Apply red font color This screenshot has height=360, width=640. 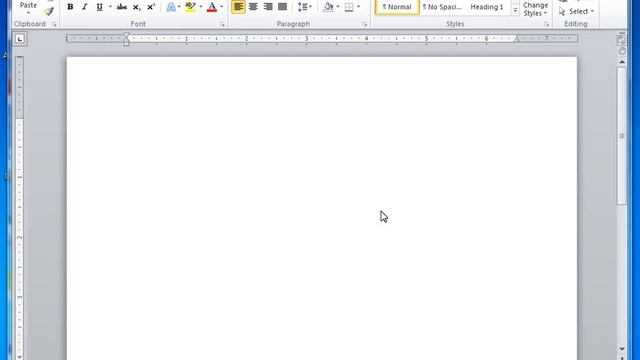click(212, 7)
